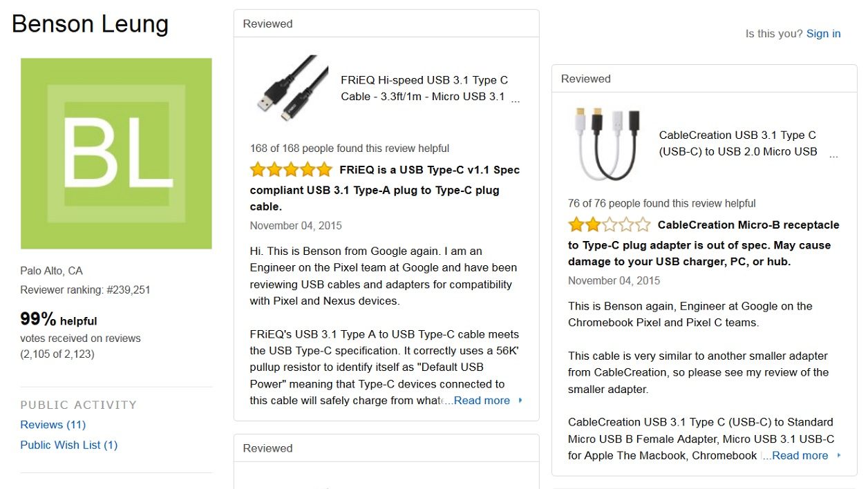Click the green BL profile avatar
The image size is (868, 489).
point(116,153)
